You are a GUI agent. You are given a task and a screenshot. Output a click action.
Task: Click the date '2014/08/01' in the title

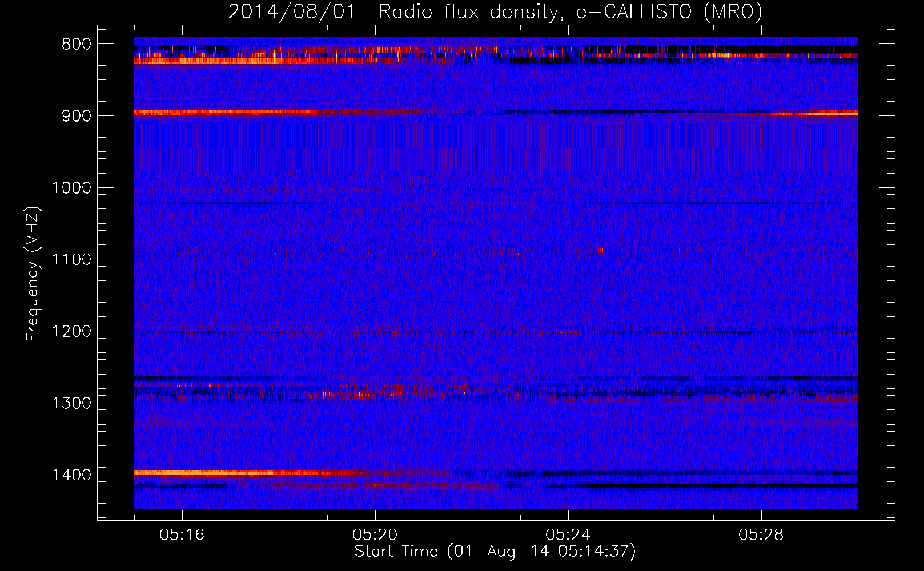coord(292,11)
